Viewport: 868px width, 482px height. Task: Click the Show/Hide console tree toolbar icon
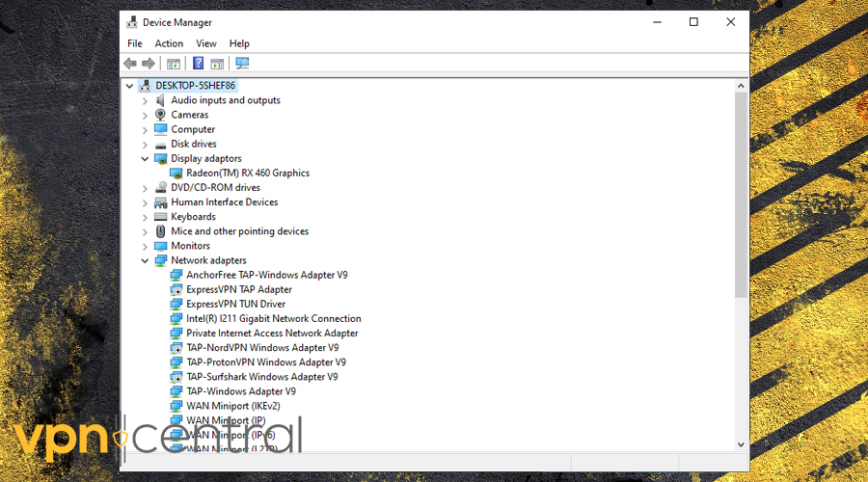pos(174,64)
